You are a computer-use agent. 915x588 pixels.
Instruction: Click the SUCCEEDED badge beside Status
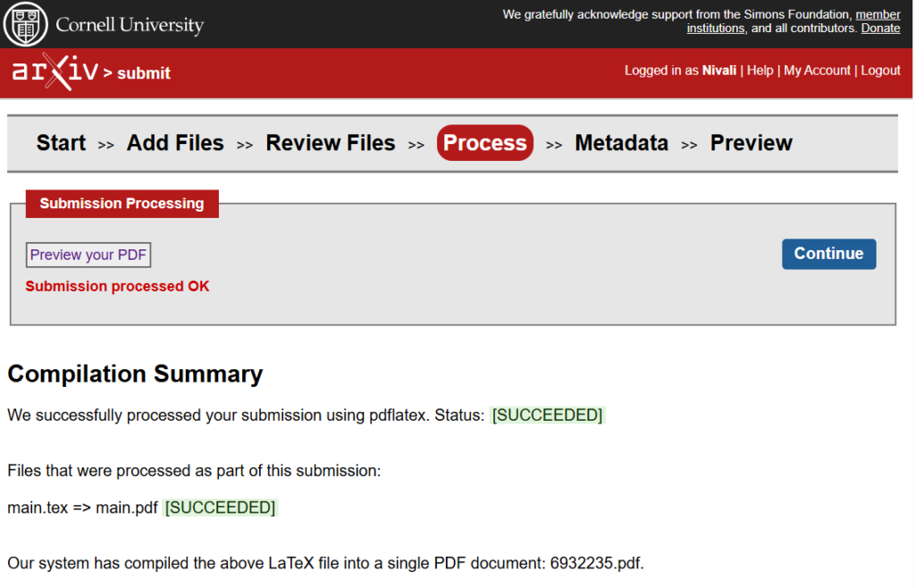pos(547,416)
